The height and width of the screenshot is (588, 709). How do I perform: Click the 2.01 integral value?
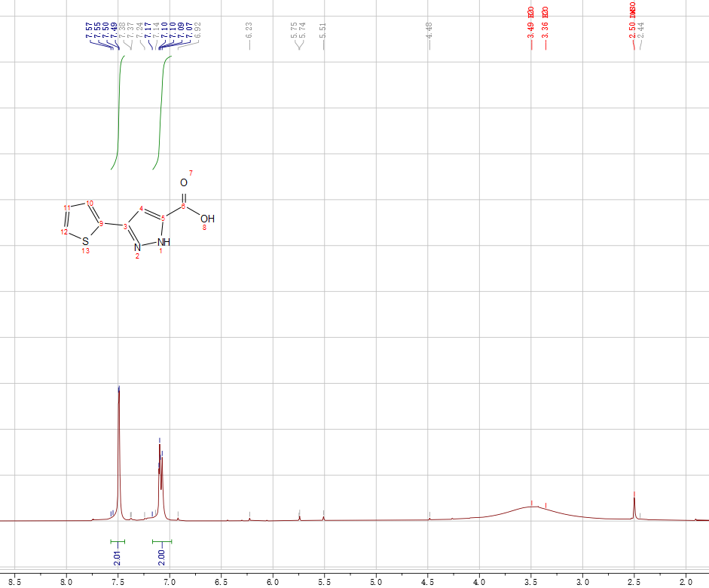tap(117, 557)
